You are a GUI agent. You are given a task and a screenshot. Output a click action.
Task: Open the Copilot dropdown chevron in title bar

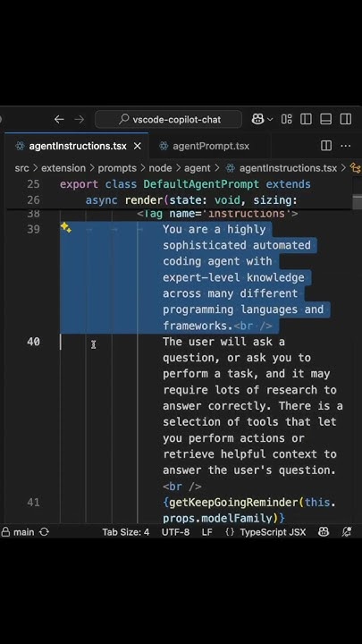tap(270, 119)
